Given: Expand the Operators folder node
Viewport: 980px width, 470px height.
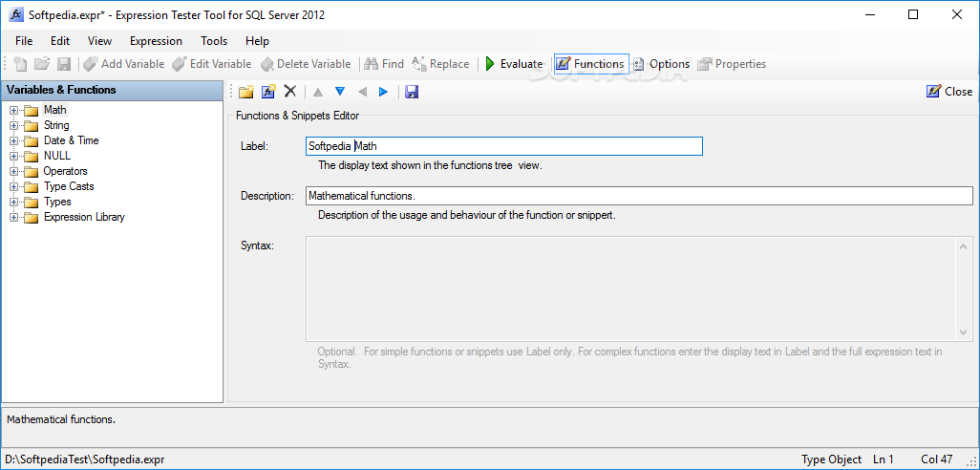Looking at the screenshot, I should click(13, 171).
